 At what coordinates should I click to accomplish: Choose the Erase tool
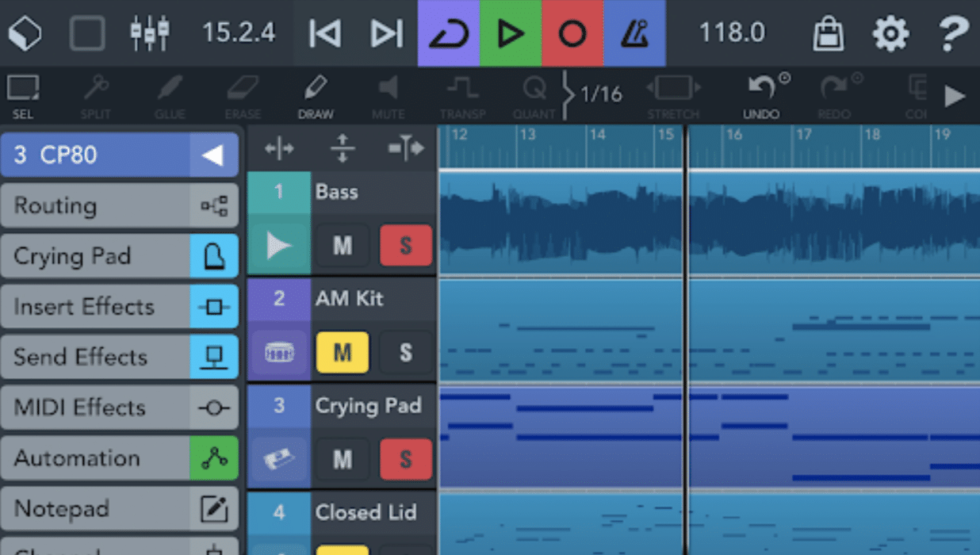pos(243,97)
